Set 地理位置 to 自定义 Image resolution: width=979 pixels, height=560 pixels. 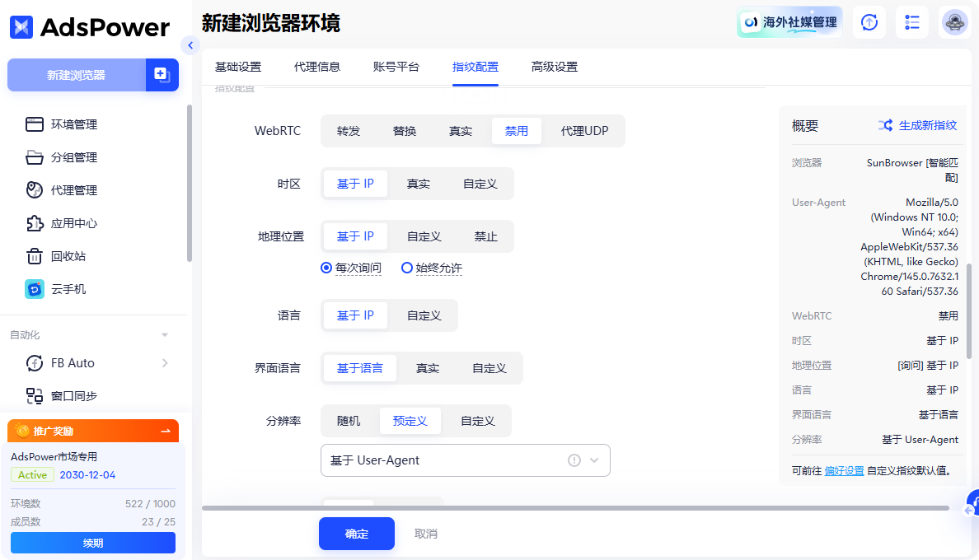tap(424, 236)
